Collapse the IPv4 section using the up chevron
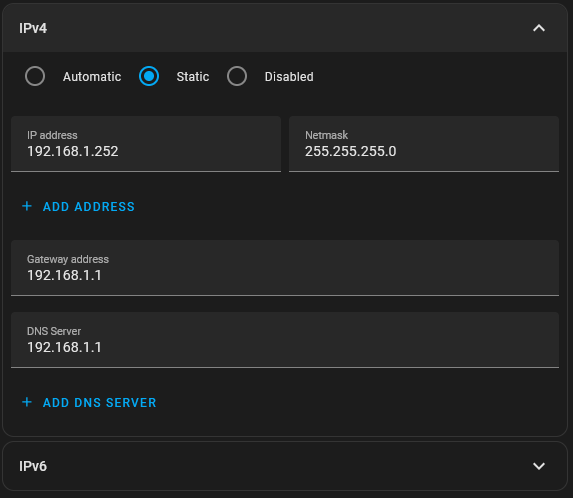 coord(539,28)
